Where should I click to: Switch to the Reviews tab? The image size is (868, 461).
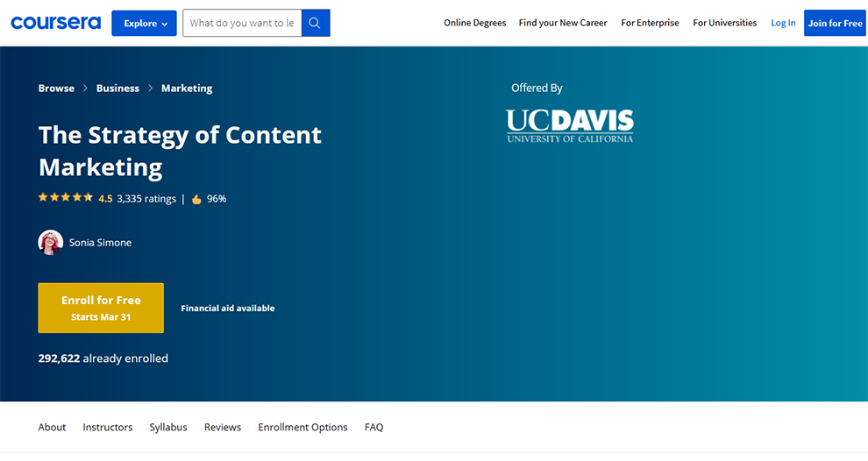coord(223,427)
